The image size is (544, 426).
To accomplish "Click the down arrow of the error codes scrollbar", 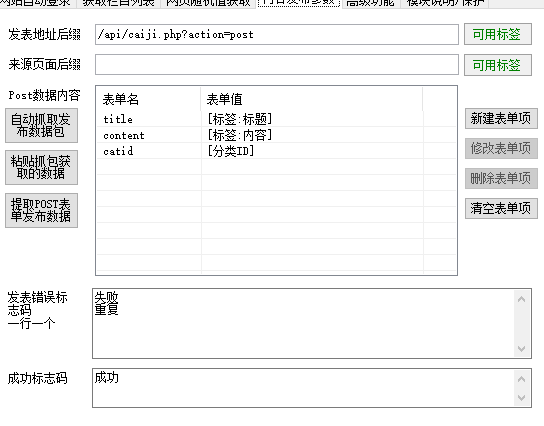I will click(521, 349).
